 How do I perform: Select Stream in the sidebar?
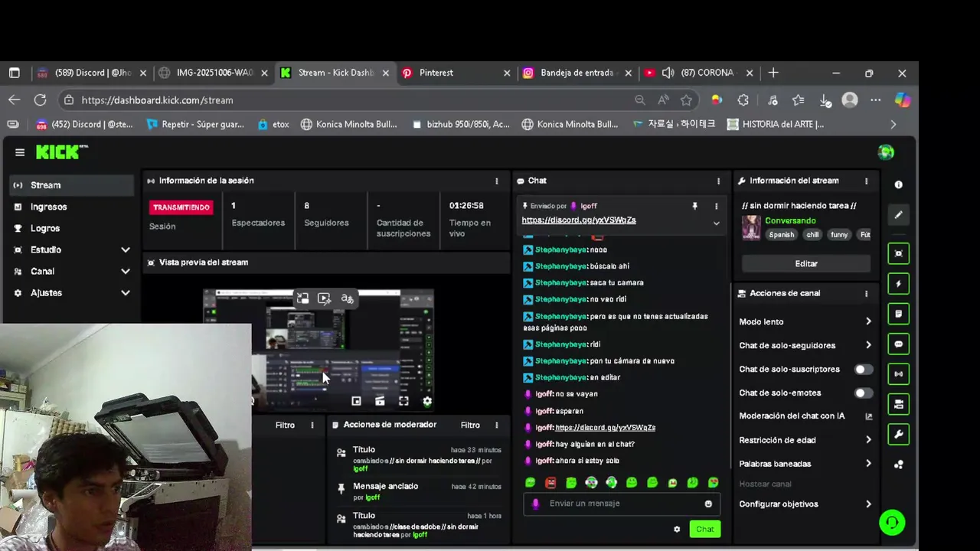pos(73,185)
